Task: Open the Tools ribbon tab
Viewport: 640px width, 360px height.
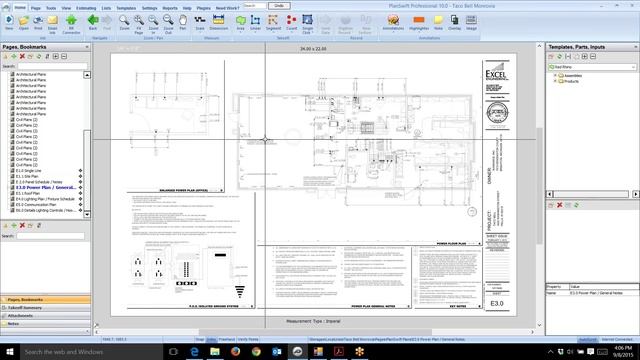Action: tap(51, 8)
